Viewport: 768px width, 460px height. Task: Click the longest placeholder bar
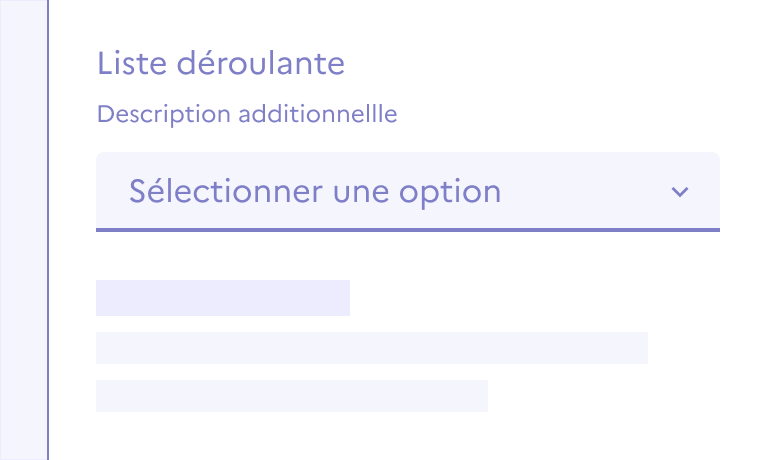(371, 347)
